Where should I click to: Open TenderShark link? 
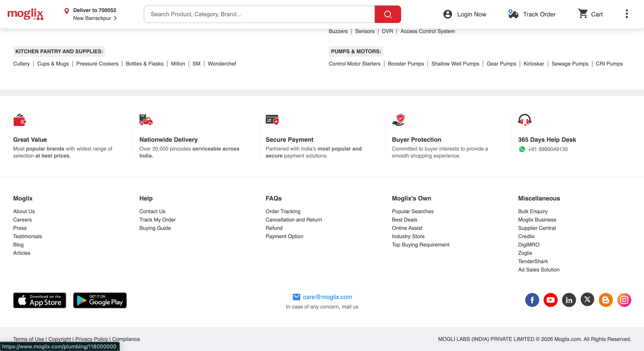click(x=533, y=261)
